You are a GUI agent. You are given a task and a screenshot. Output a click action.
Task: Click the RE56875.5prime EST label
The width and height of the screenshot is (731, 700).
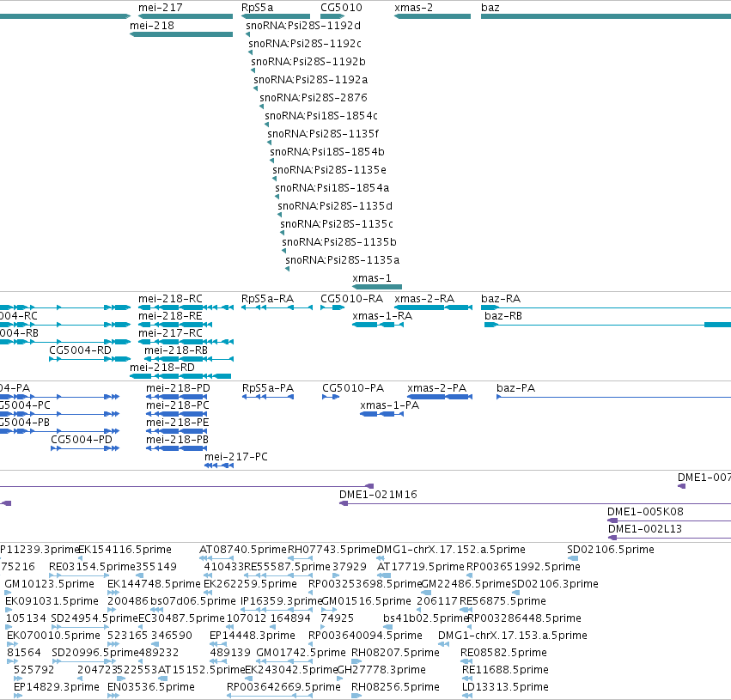tap(503, 602)
